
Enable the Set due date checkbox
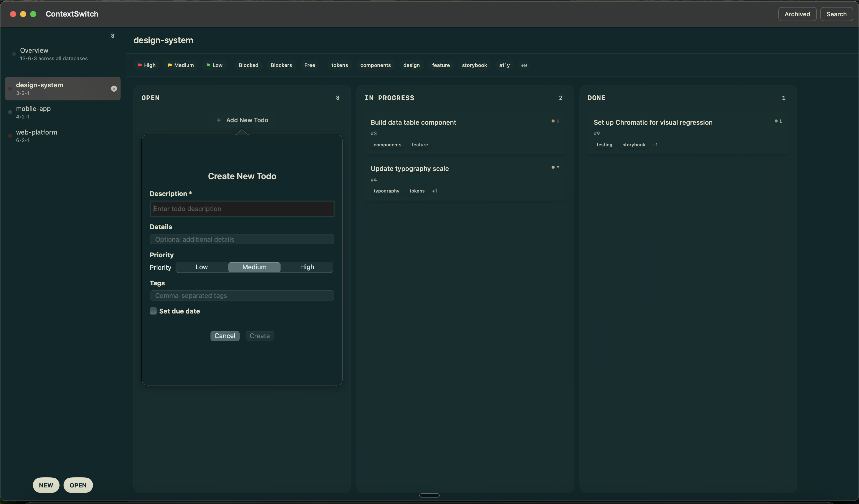pos(153,311)
